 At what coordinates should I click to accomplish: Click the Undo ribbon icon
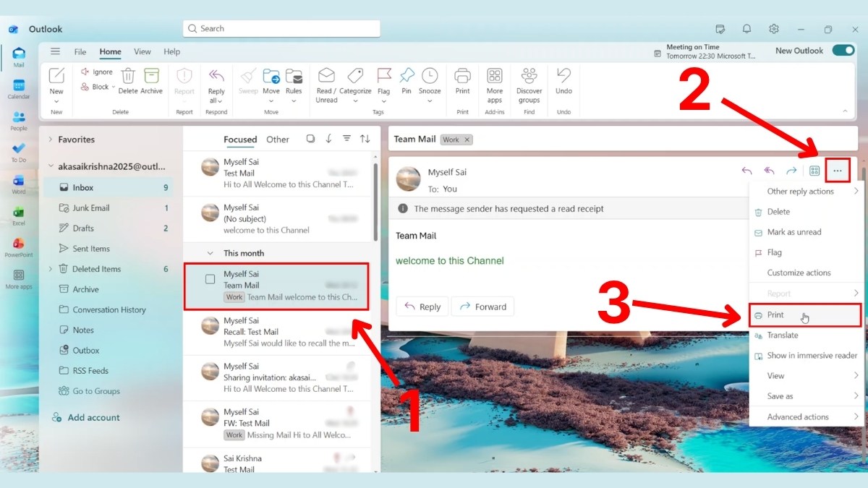point(563,75)
